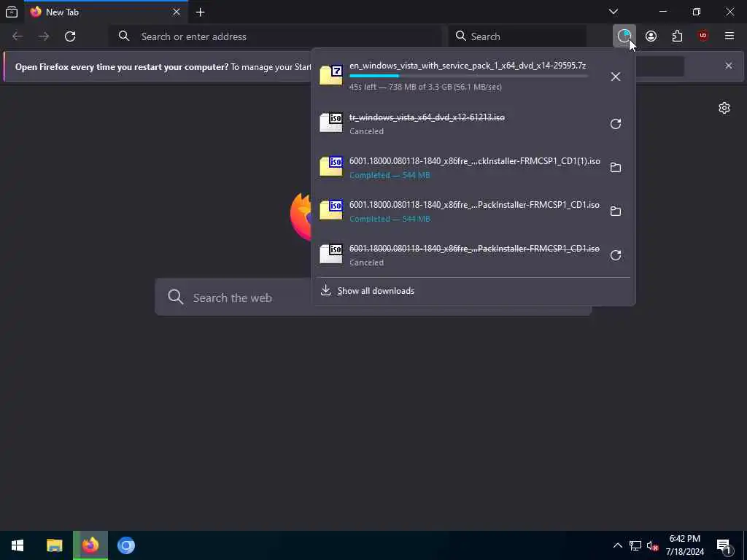Click the FRMCSP1_CD1(1).iso file icon
Screen dimensions: 747x560
pyautogui.click(x=331, y=166)
